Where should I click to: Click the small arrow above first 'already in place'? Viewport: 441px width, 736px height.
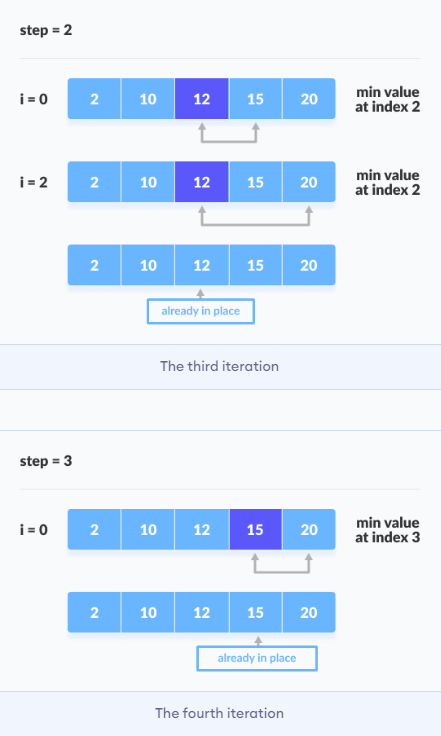pyautogui.click(x=201, y=294)
